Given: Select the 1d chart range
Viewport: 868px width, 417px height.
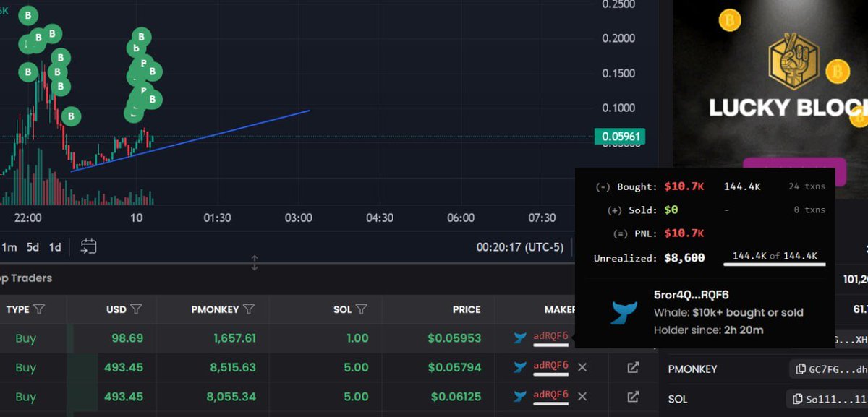Looking at the screenshot, I should click(55, 247).
